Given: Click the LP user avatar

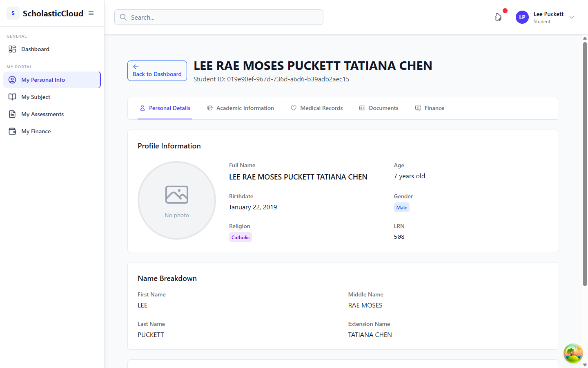Looking at the screenshot, I should point(522,17).
